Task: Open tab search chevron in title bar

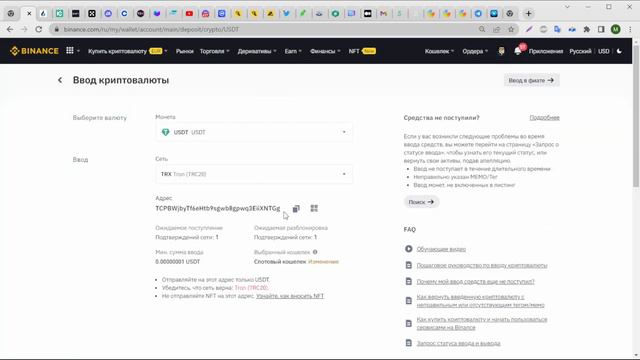Action: click(x=567, y=7)
